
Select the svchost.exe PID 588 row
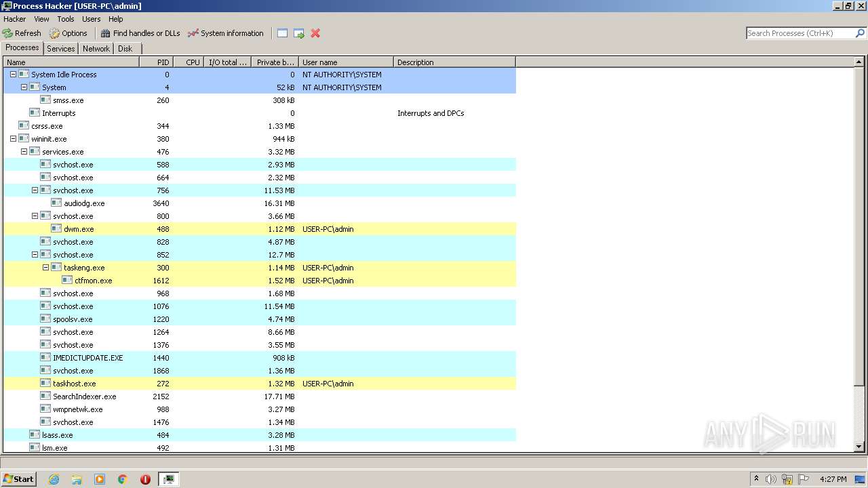click(260, 165)
